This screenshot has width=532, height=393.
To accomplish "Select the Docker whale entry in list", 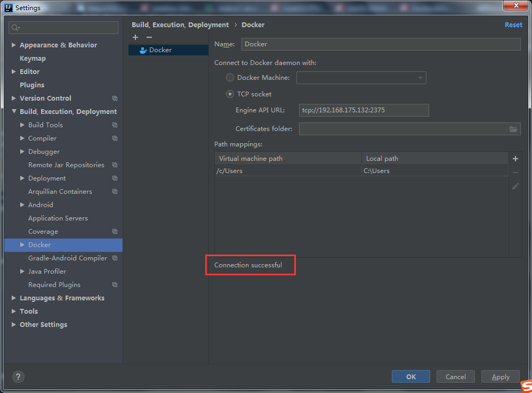I will (x=168, y=50).
